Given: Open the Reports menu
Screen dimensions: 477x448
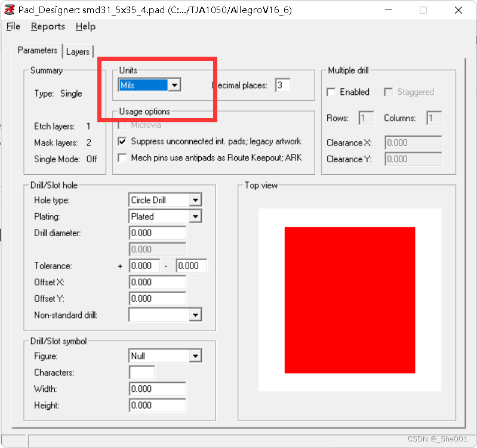Looking at the screenshot, I should click(x=48, y=27).
